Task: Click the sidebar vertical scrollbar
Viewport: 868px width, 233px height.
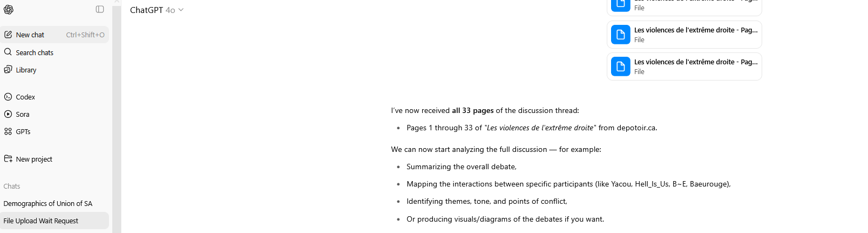Action: (x=117, y=116)
